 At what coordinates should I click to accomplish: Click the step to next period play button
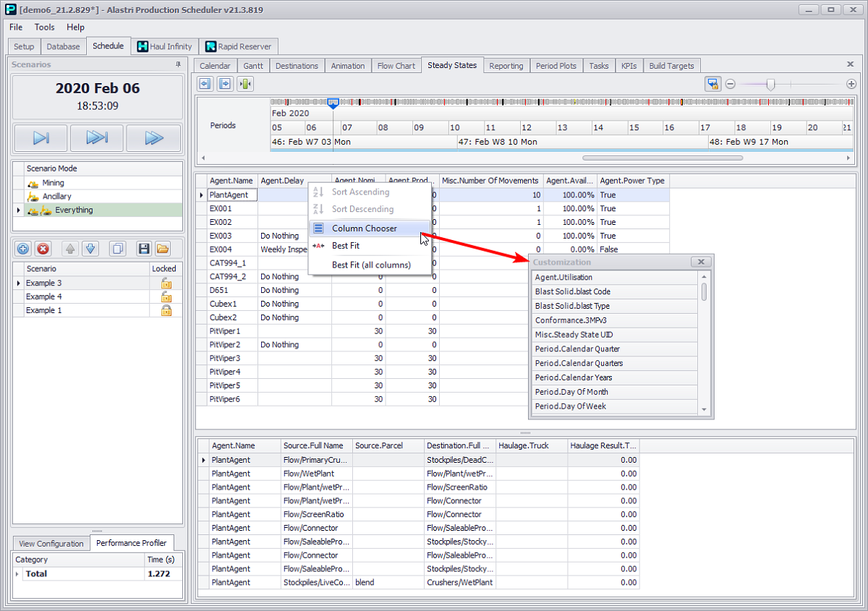41,138
